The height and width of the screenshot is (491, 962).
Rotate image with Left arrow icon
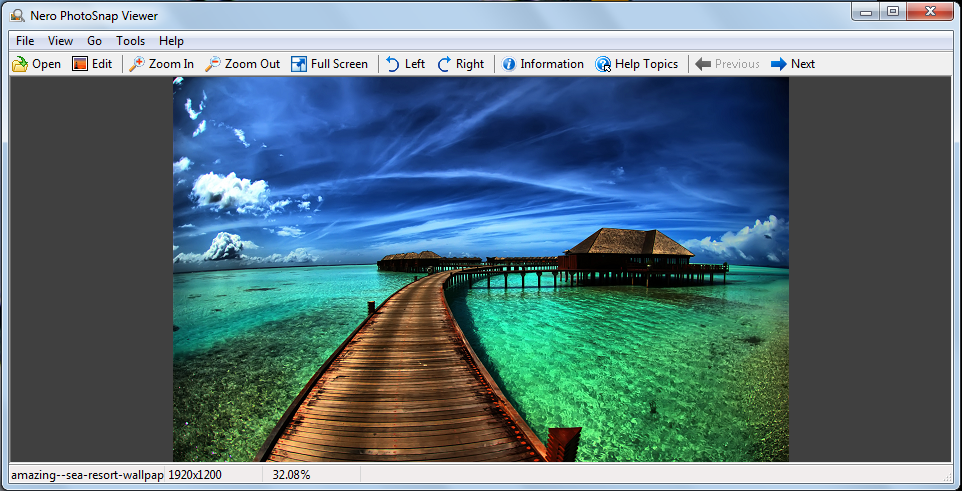(393, 64)
